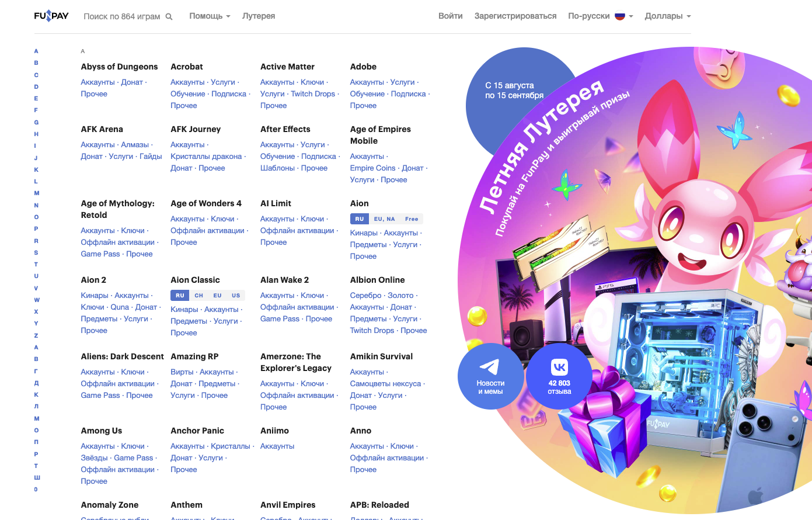Select EU region for Aion Classic

[x=217, y=296]
